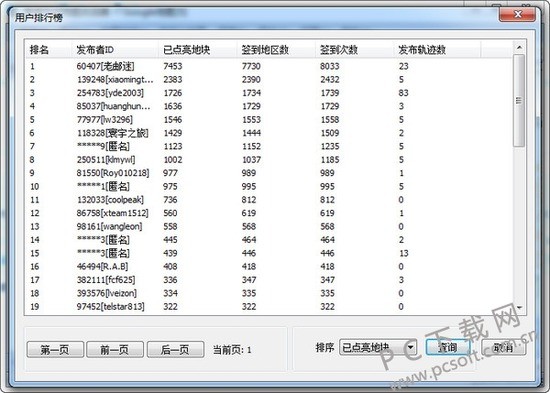This screenshot has width=550, height=393.
Task: Sort by 发布轨迹数 column header
Action: (437, 49)
